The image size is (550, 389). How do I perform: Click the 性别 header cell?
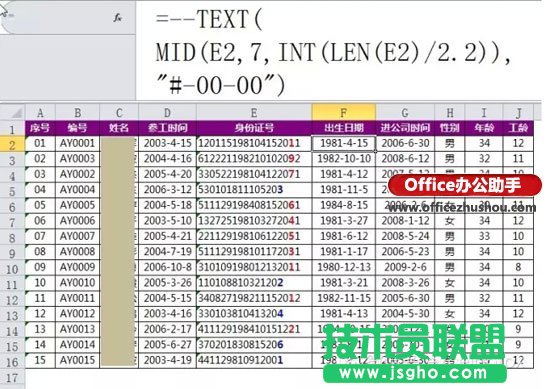450,128
